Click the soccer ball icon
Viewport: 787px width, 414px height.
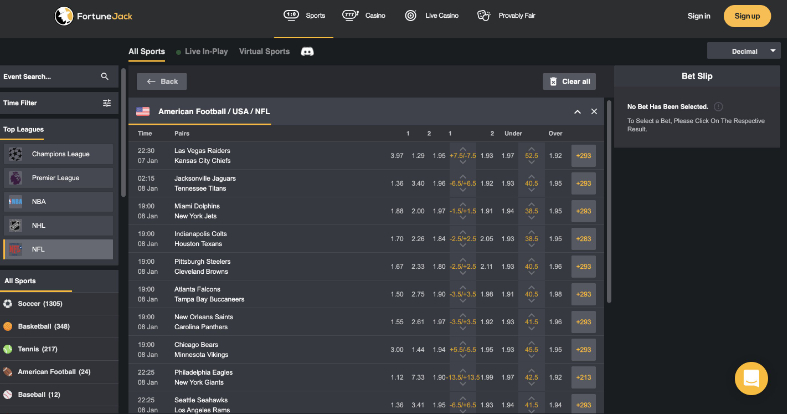[8, 304]
